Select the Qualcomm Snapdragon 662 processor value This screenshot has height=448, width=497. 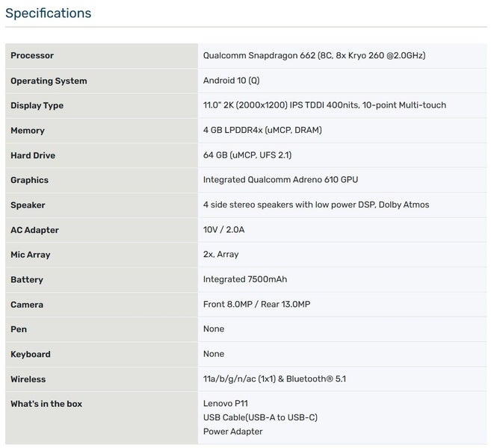click(314, 56)
